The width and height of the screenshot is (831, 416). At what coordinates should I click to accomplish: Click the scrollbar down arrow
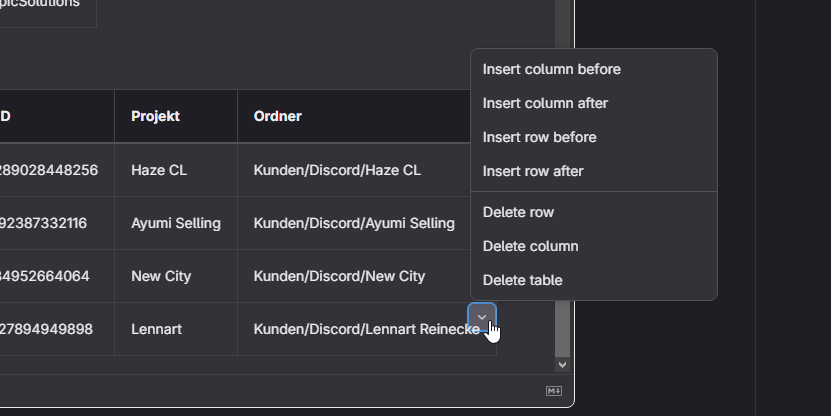562,365
